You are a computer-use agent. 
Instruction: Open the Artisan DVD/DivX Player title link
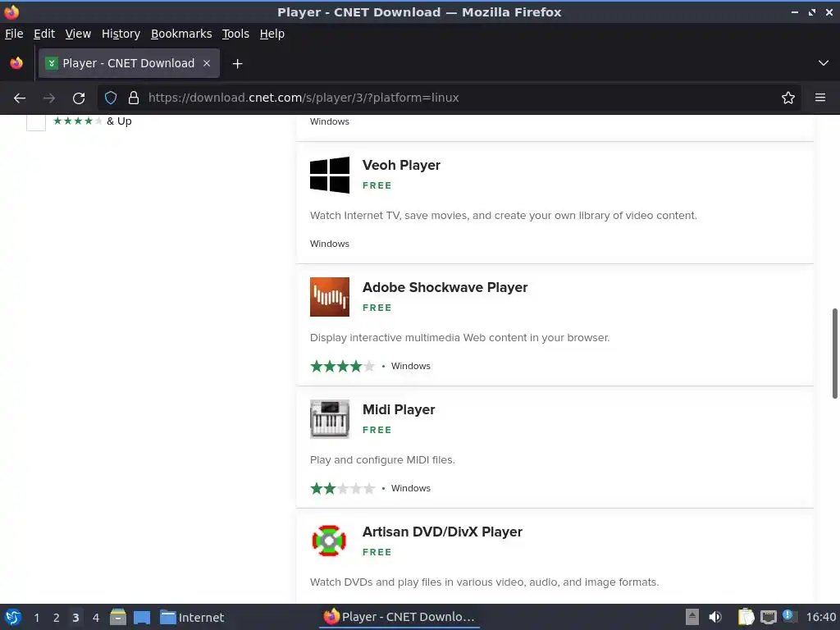point(442,532)
